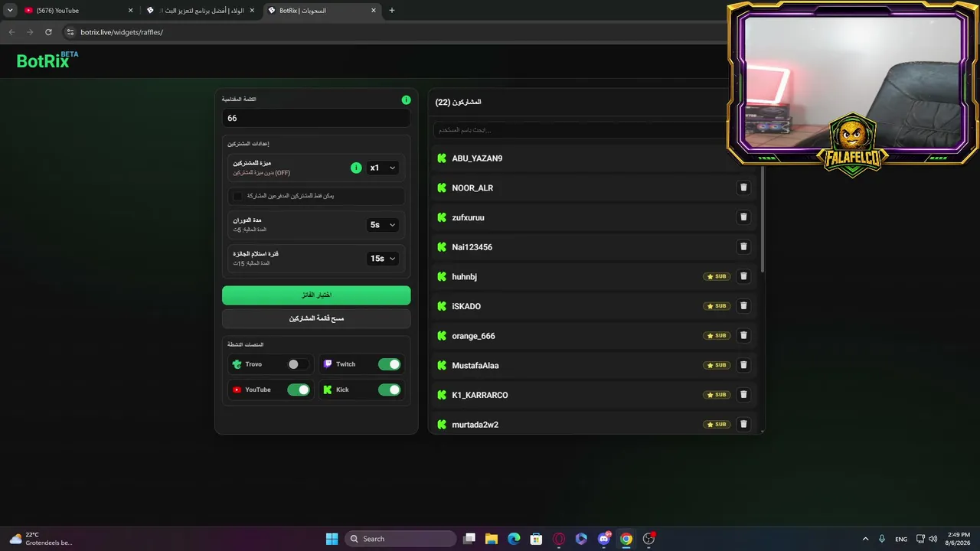Open the new tab plus button

pos(392,11)
